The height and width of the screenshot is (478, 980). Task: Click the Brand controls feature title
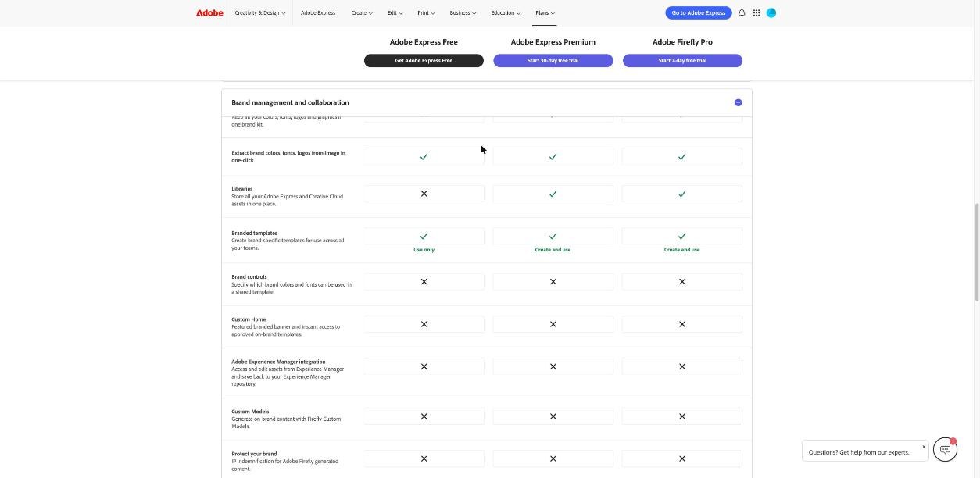249,276
